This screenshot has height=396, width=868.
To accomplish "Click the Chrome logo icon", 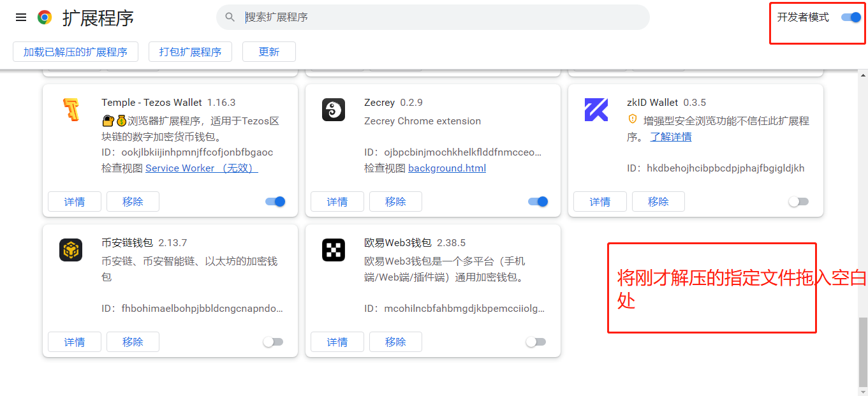I will [x=45, y=17].
